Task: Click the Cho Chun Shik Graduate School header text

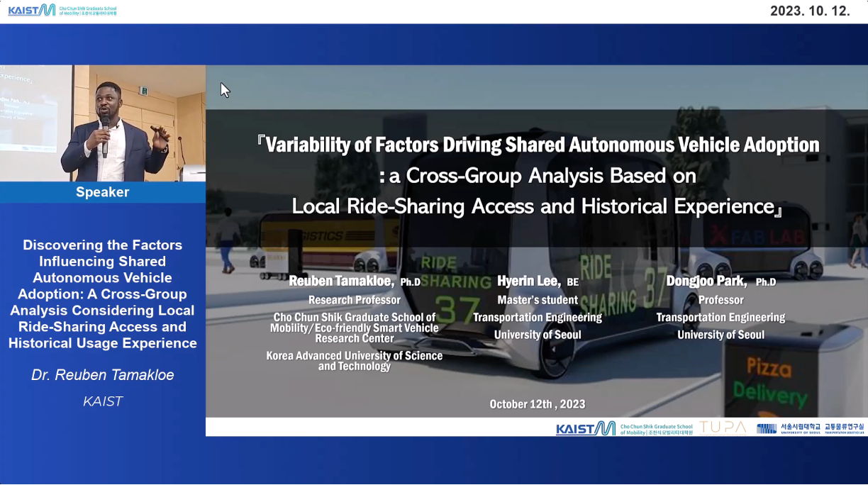Action: tap(88, 11)
